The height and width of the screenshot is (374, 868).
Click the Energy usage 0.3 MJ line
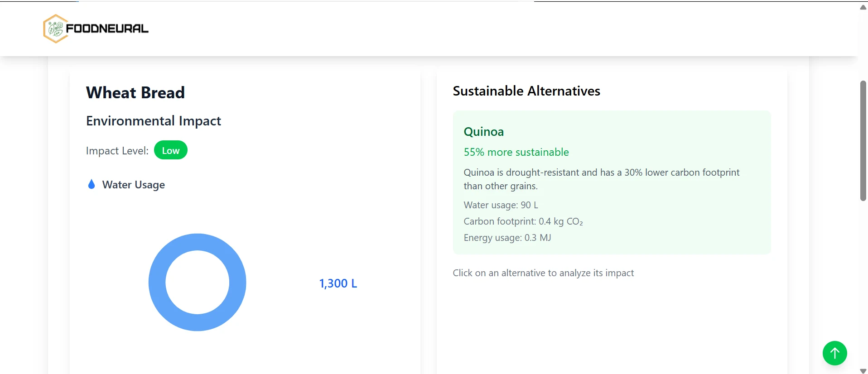(x=507, y=238)
